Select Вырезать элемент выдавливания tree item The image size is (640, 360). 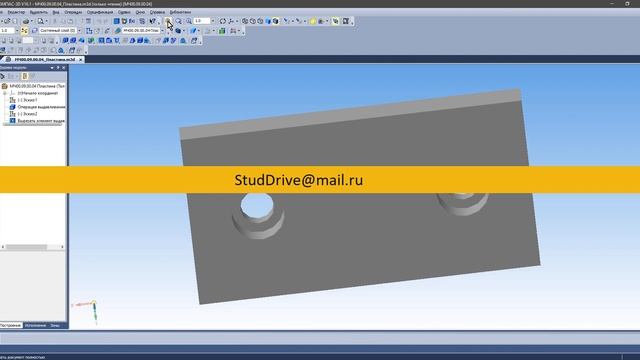tap(41, 121)
